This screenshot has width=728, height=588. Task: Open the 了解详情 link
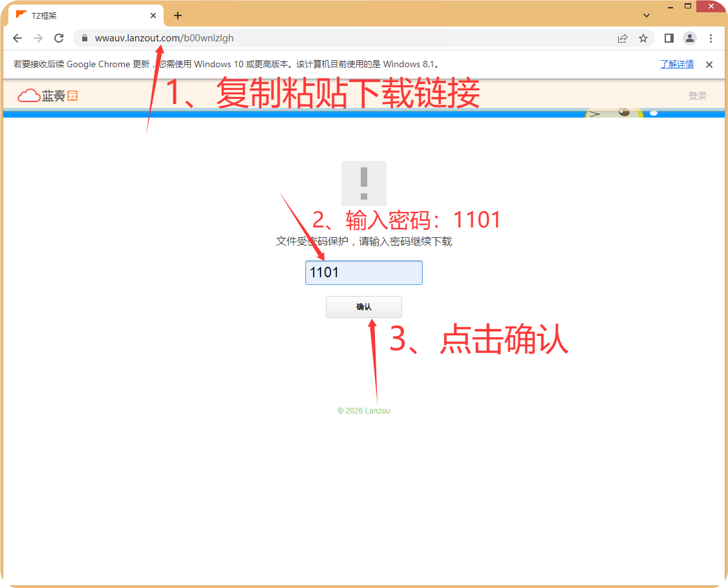coord(677,64)
